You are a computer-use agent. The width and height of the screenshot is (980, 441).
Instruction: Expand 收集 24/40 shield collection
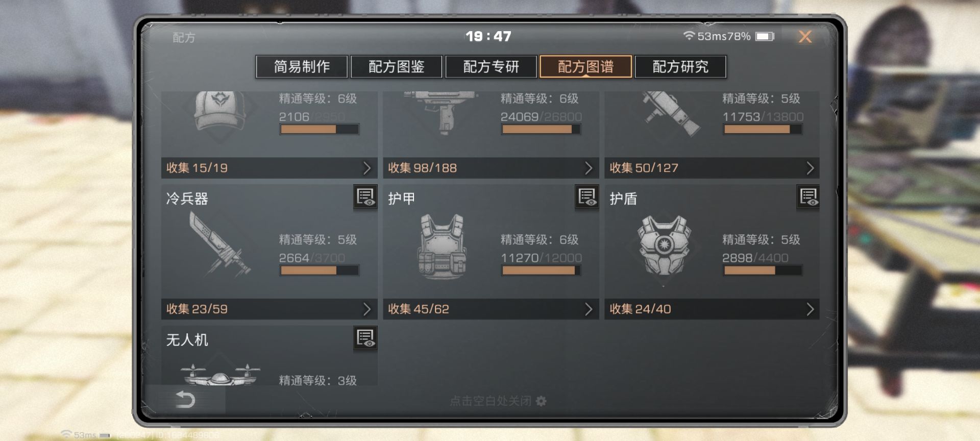click(712, 309)
